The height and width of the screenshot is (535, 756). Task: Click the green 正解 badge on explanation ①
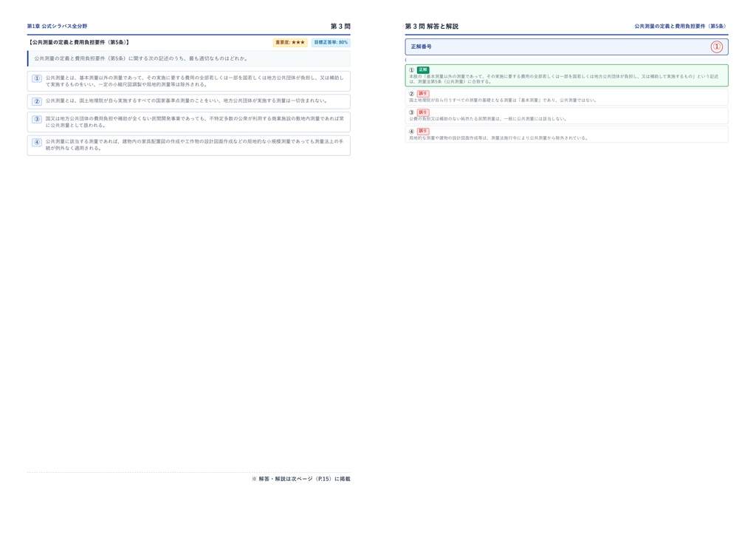(423, 70)
